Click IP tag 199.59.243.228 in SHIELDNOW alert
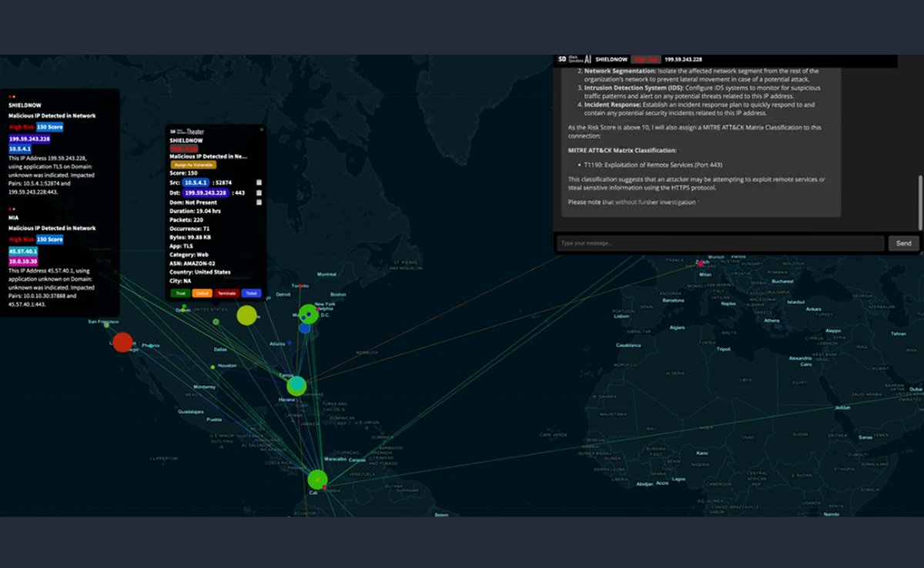 [29, 139]
